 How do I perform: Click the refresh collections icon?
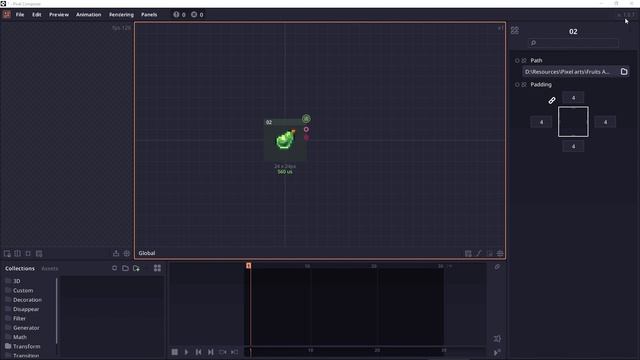click(115, 268)
